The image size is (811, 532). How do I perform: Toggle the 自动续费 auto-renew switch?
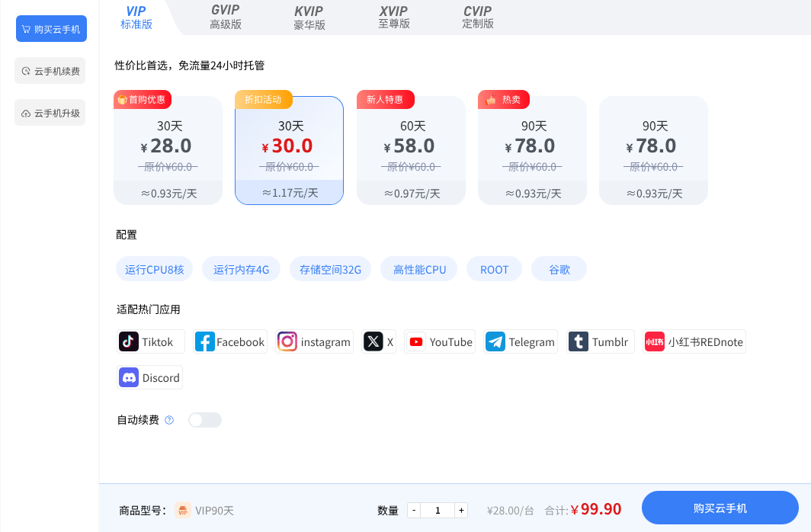pos(205,420)
